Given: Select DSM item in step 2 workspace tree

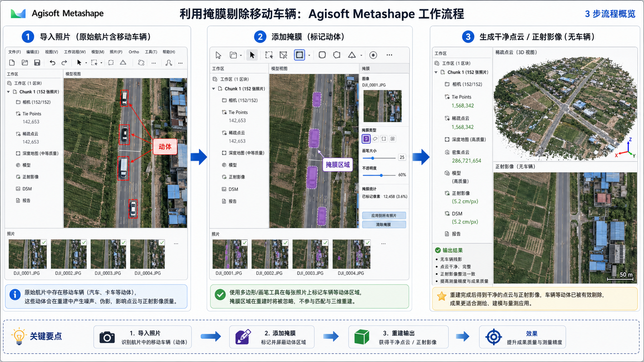Looking at the screenshot, I should [x=230, y=189].
